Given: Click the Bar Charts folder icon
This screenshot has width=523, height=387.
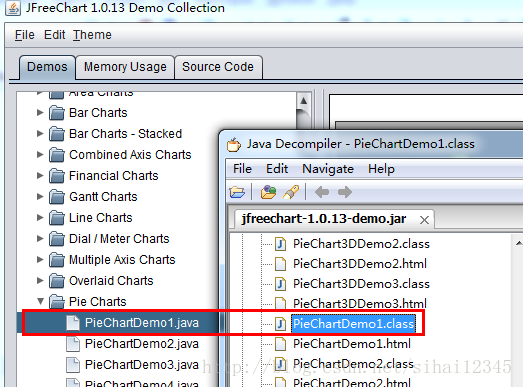Looking at the screenshot, I should [56, 113].
